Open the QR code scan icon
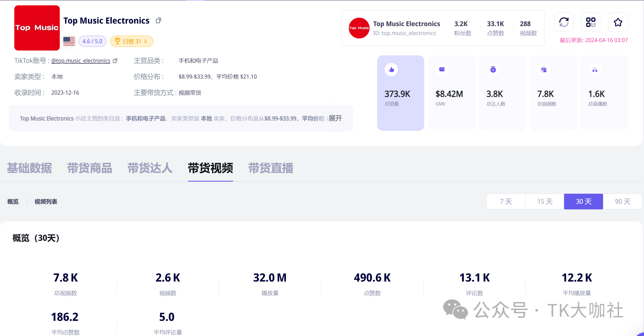This screenshot has width=644, height=336. click(x=591, y=22)
